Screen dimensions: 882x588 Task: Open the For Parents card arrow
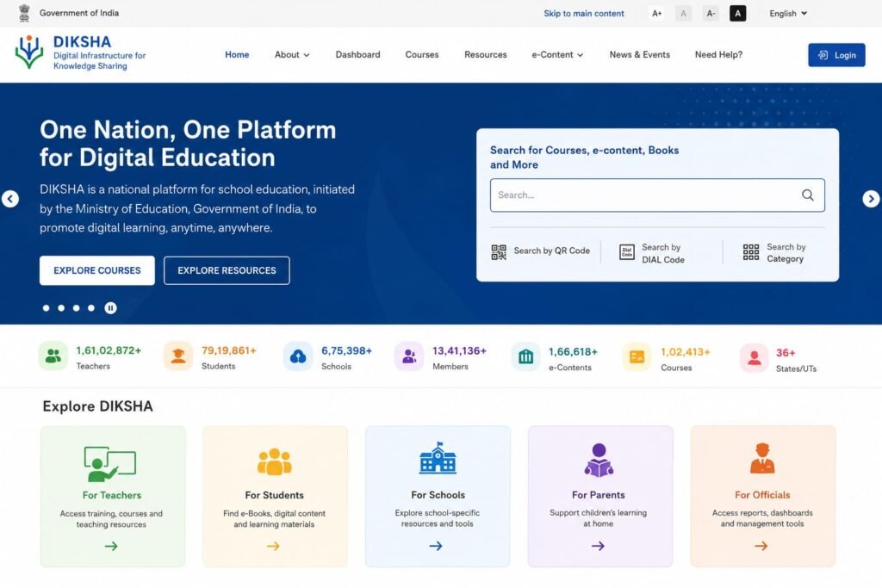click(x=598, y=546)
